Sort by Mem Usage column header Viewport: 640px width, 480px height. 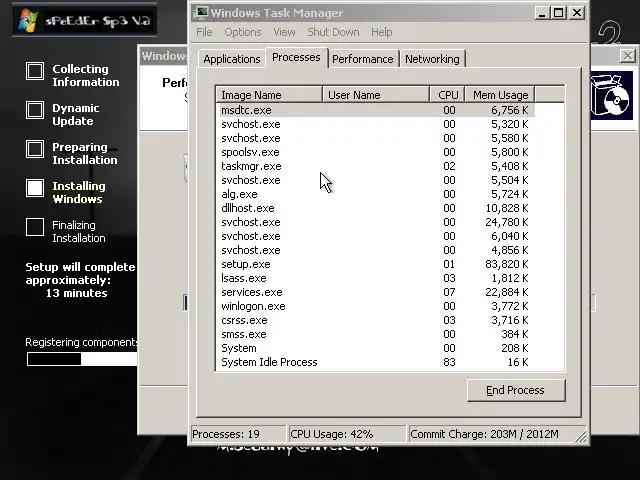(500, 95)
